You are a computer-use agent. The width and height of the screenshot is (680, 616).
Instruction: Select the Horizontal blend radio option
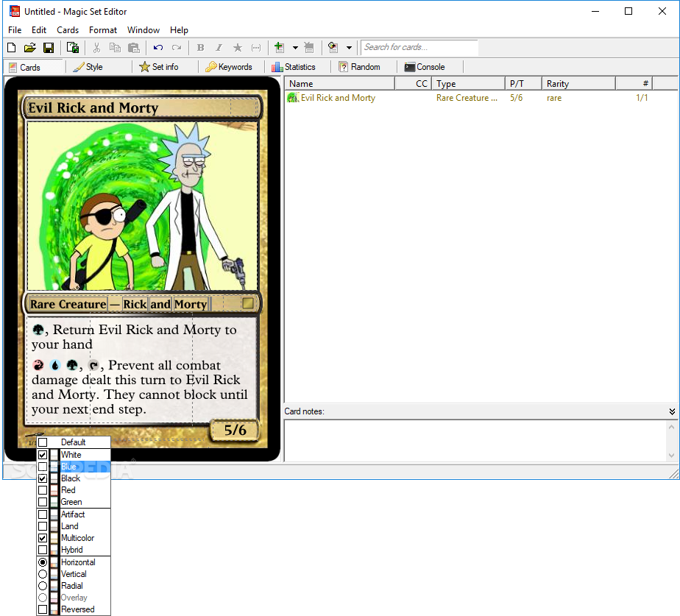tap(43, 562)
